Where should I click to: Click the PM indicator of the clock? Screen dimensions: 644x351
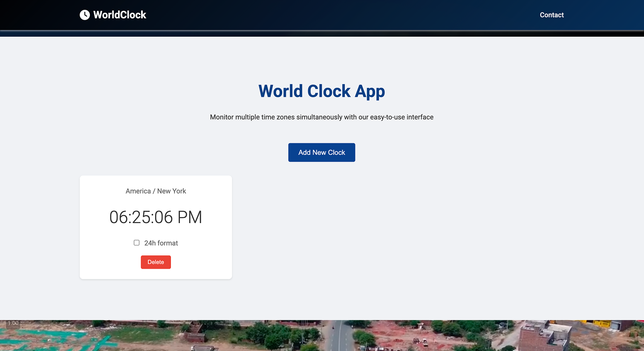pyautogui.click(x=190, y=217)
